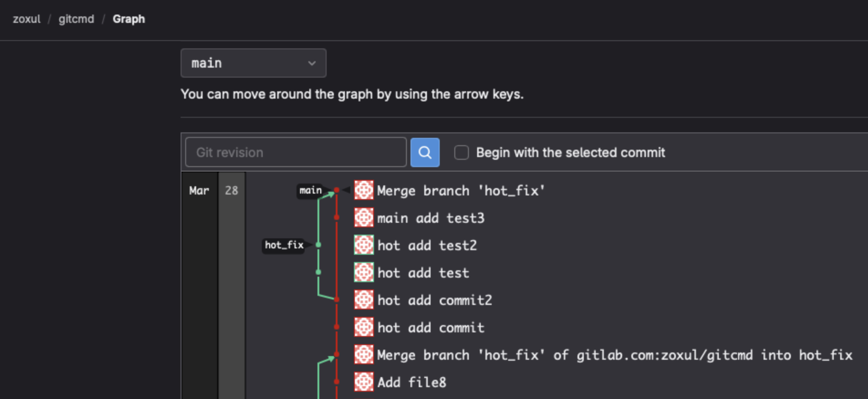Click the blue search magnifier button

tap(425, 152)
